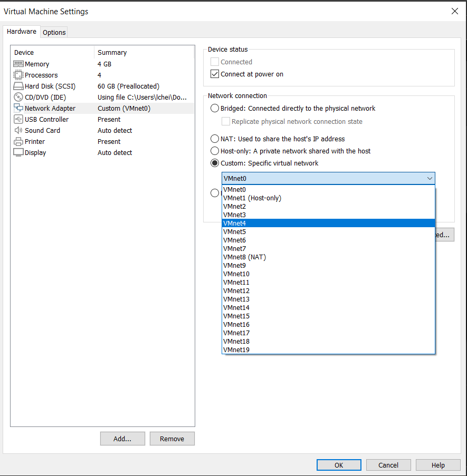
Task: Pick VMnet12 from the dropdown list
Action: point(328,291)
